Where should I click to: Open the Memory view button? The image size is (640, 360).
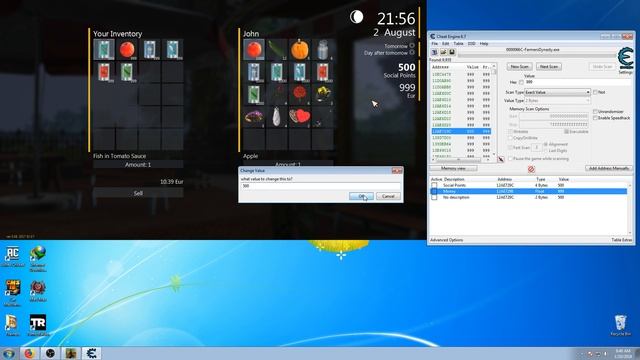453,169
